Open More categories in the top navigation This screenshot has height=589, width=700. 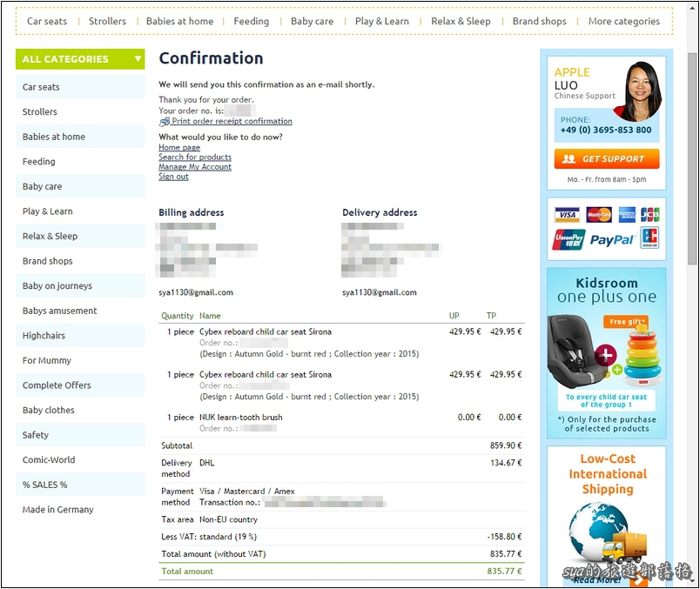[624, 21]
